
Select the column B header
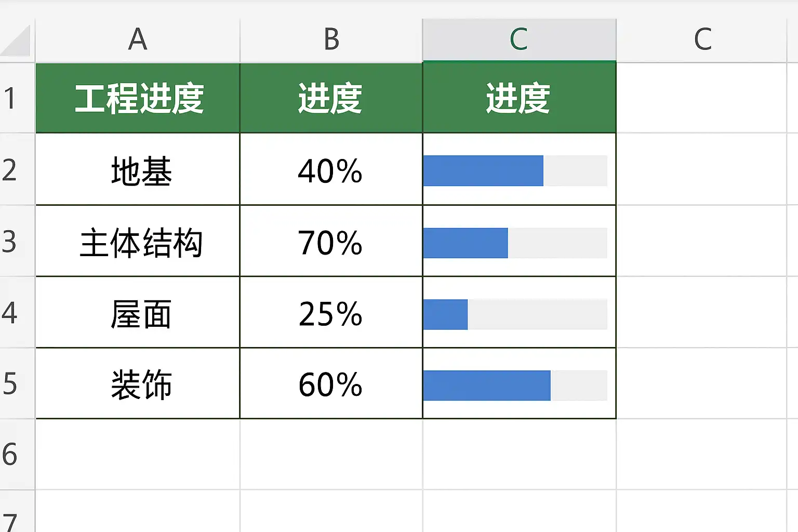click(331, 39)
